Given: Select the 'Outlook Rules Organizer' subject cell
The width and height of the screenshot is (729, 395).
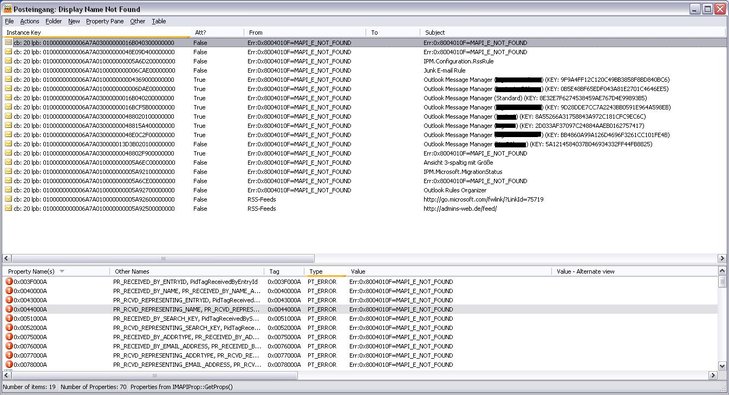Looking at the screenshot, I should point(455,190).
